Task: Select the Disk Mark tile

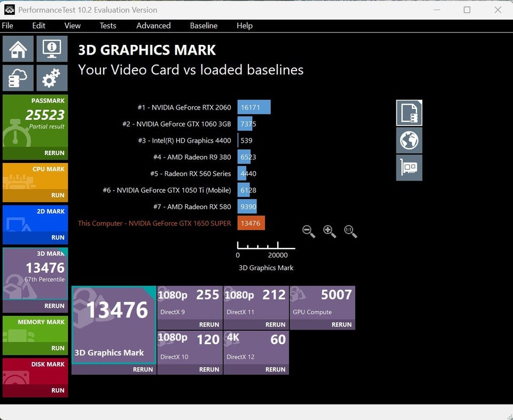Action: pos(35,371)
